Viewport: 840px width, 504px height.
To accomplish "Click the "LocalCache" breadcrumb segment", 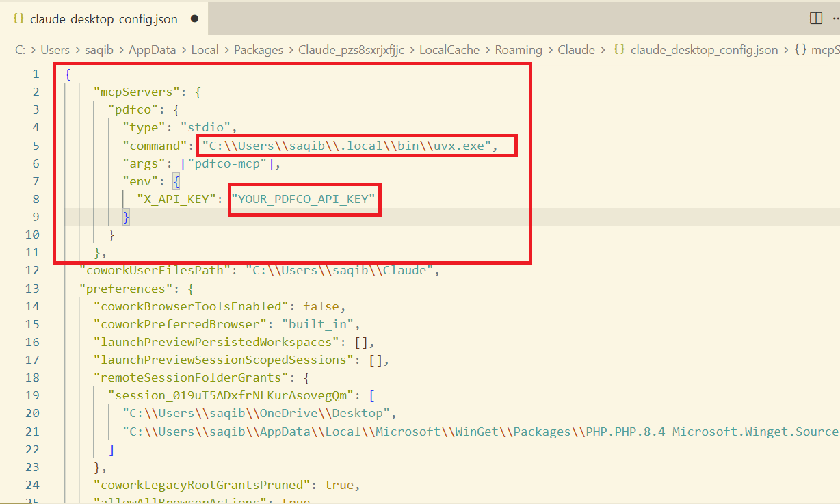I will tap(449, 50).
